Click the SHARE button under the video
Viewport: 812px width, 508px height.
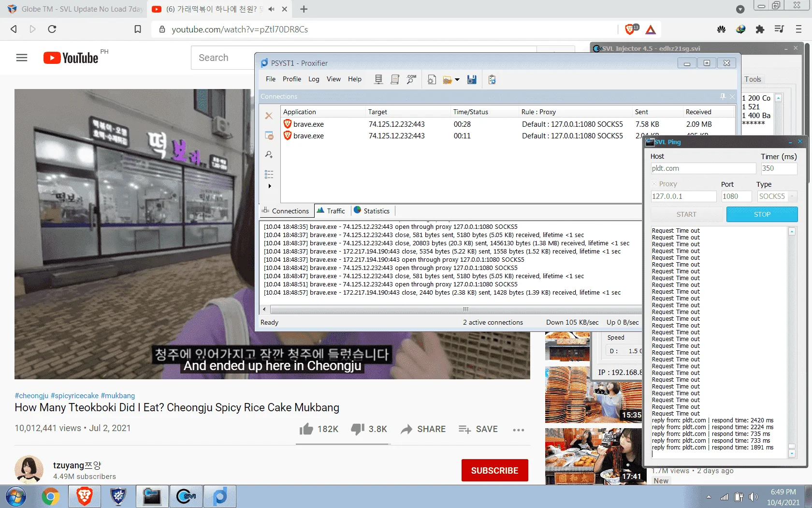click(x=423, y=429)
